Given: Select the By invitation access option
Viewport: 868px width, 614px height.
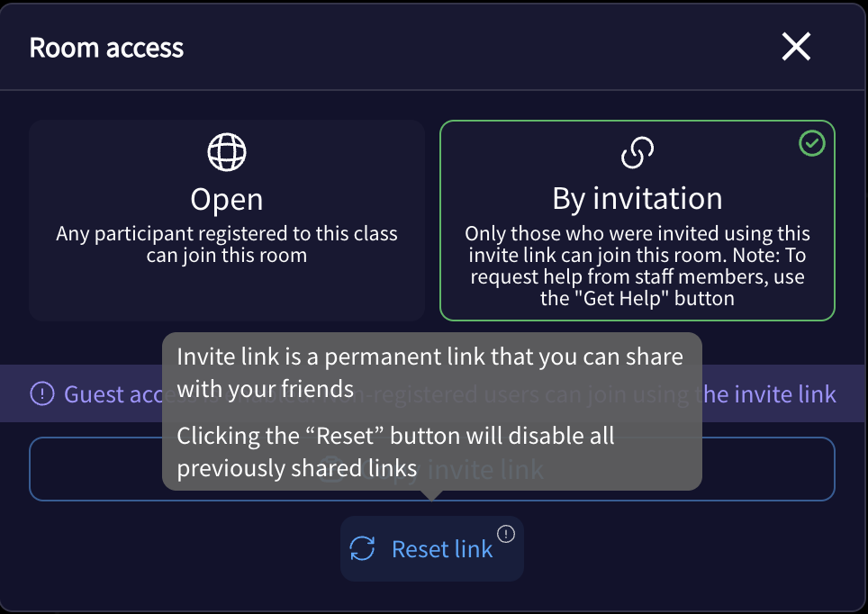Looking at the screenshot, I should tap(637, 221).
